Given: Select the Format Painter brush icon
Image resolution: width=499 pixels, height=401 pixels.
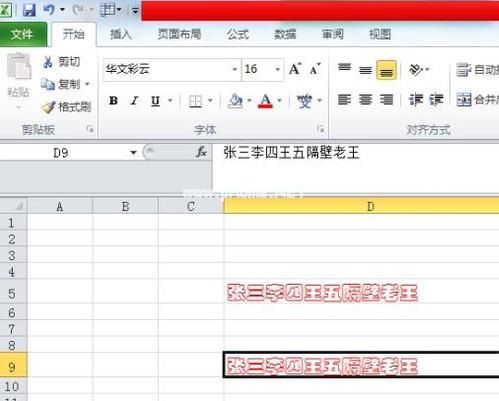Looking at the screenshot, I should 48,107.
